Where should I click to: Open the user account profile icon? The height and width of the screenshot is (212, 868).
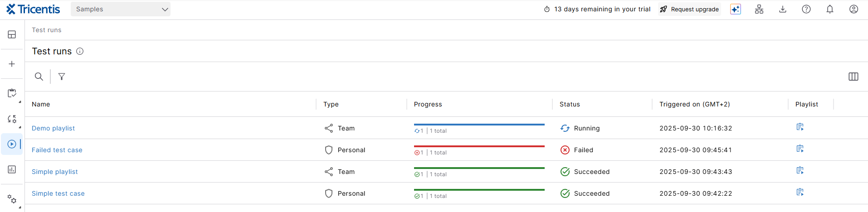coord(853,9)
